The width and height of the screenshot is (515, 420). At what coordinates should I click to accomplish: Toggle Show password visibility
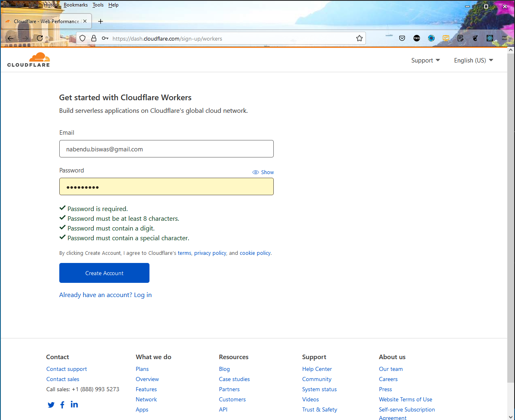(263, 172)
